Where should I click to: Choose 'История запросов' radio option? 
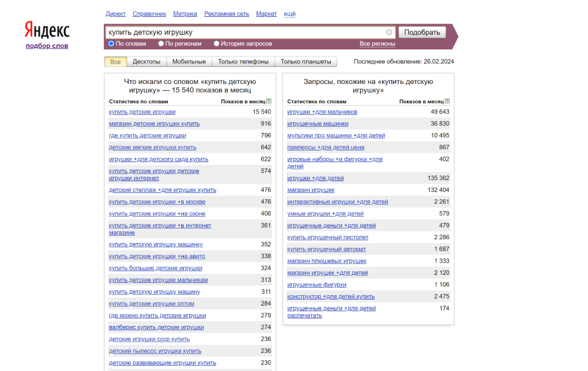click(x=217, y=44)
